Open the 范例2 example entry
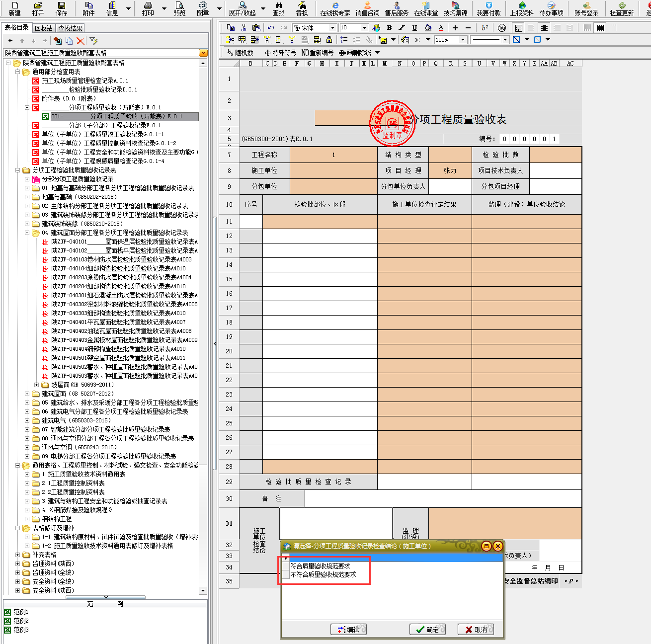The height and width of the screenshot is (644, 651). point(21,621)
